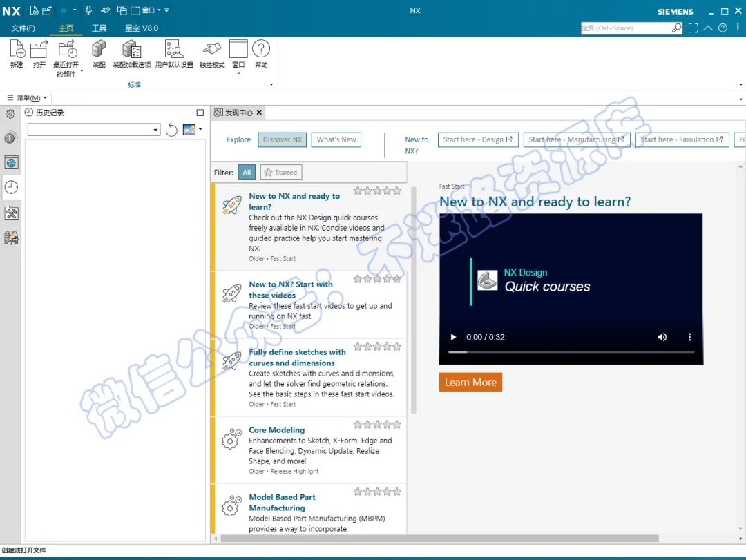This screenshot has width=746, height=560.
Task: Open the quick access toolbar customize arrow
Action: 166,10
